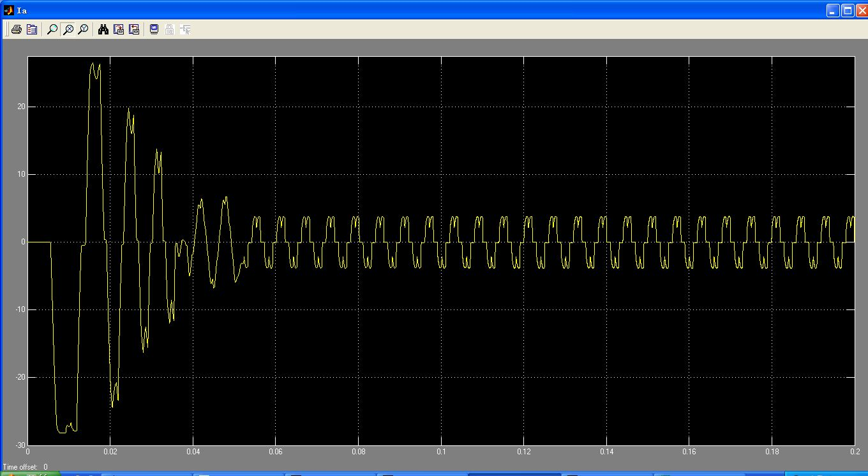Open the system menu icon beside Ia title
This screenshot has width=868, height=476.
8,10
